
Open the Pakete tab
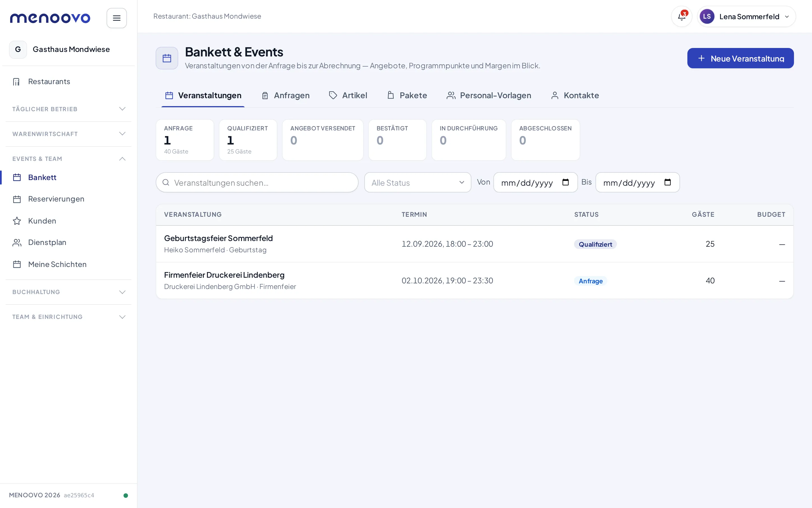coord(407,95)
